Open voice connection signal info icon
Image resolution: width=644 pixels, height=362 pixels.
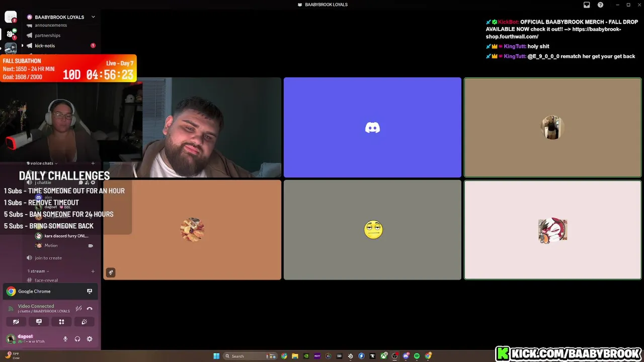click(11, 309)
